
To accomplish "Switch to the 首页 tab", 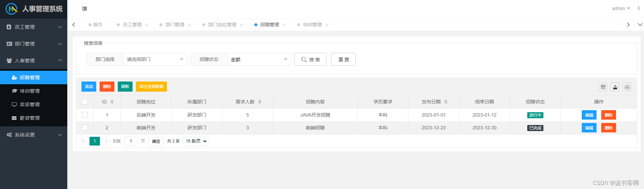I will [x=96, y=25].
